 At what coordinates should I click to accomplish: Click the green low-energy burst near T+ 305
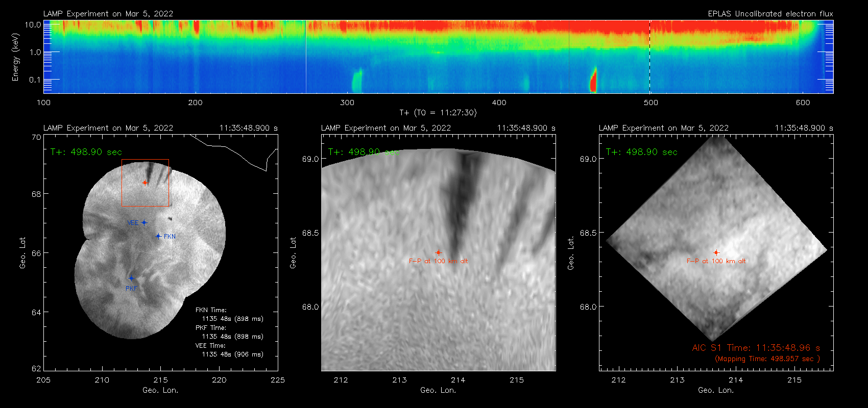click(357, 81)
